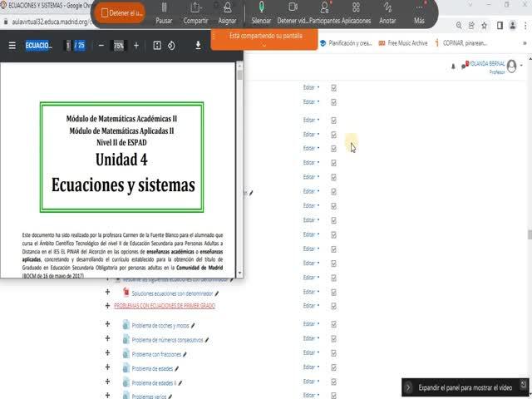Open COPINAR pinarean bookmark
This screenshot has height=399, width=532.
tap(461, 43)
